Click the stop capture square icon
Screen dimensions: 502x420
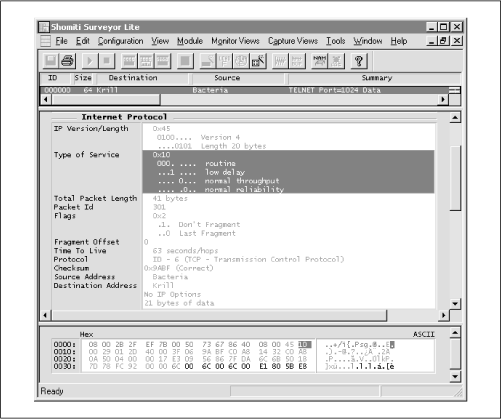[x=107, y=61]
